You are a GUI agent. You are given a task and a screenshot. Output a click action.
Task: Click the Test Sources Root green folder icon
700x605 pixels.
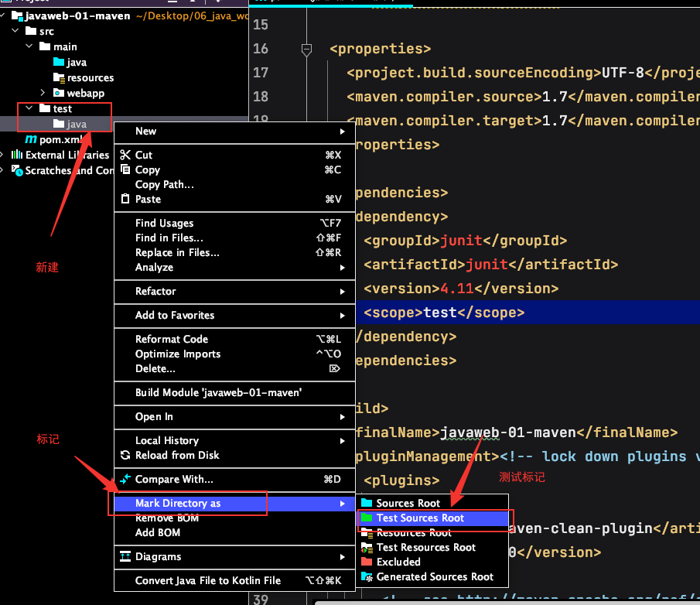[367, 517]
